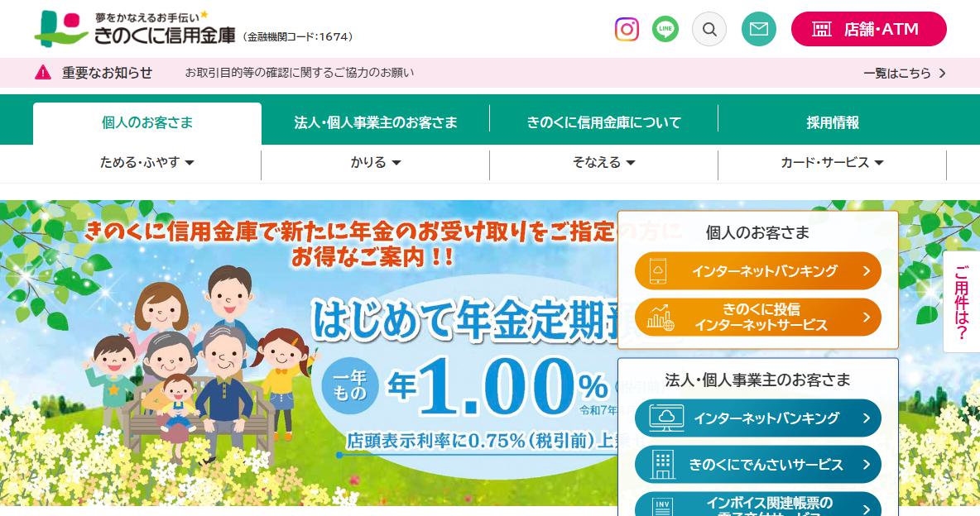Expand the かりる dropdown menu

[375, 162]
